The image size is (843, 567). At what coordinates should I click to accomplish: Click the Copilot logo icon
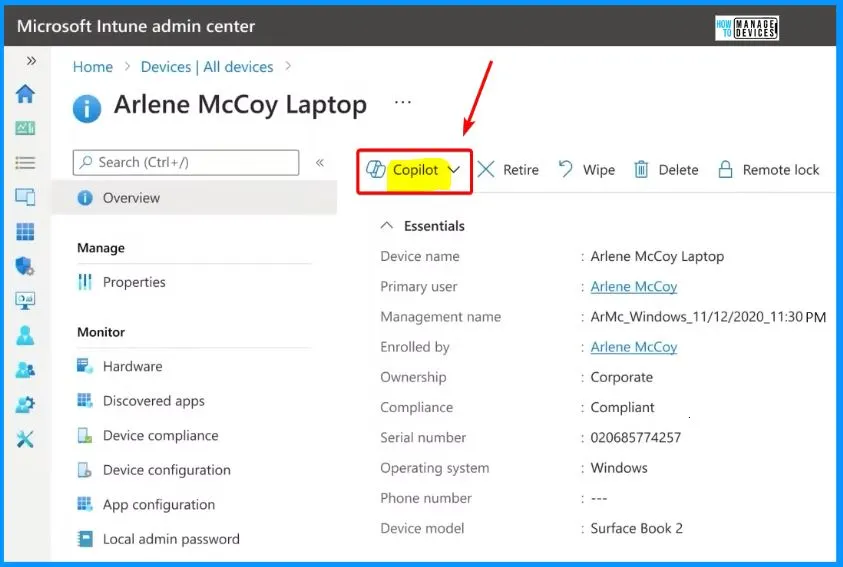click(x=375, y=169)
